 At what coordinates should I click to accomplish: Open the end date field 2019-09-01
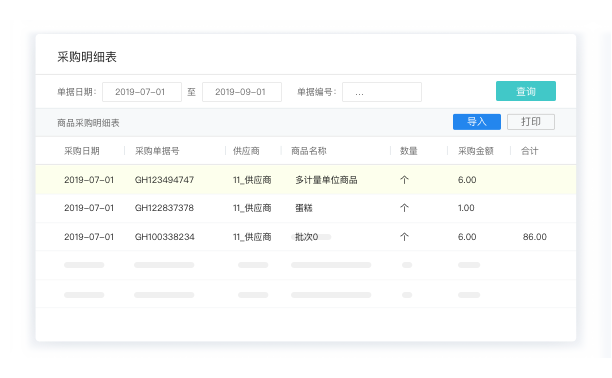(242, 92)
